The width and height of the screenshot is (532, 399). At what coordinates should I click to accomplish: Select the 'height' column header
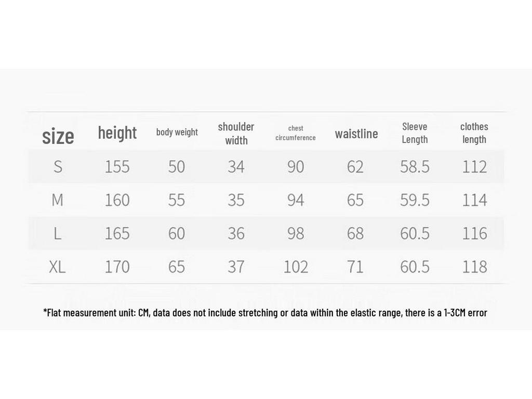click(x=117, y=132)
